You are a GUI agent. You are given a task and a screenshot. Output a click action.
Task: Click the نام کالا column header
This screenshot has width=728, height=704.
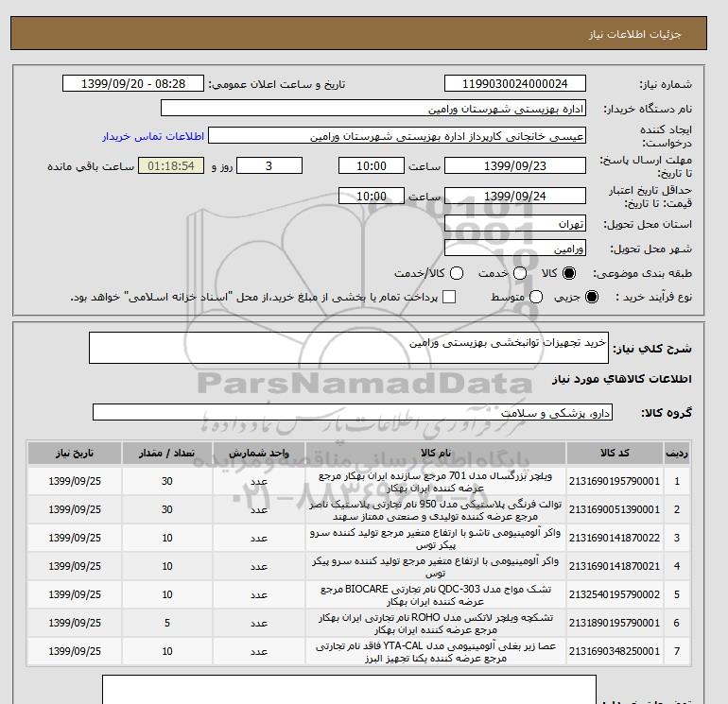click(436, 453)
